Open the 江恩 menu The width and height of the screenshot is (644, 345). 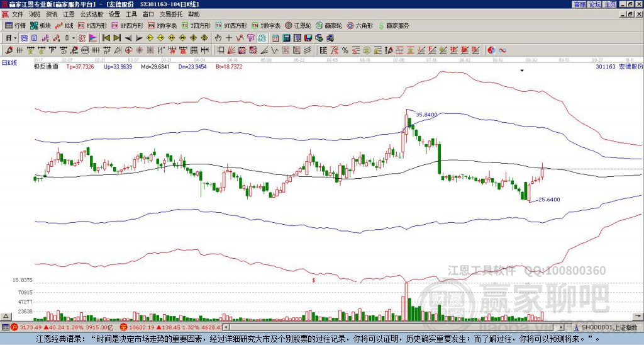pos(69,14)
